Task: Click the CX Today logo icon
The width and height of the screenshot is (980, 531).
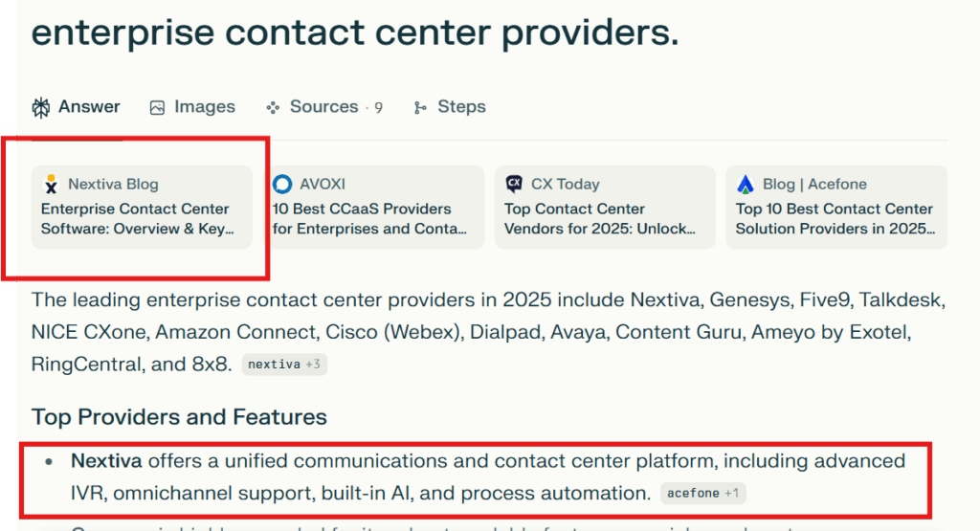Action: [514, 183]
